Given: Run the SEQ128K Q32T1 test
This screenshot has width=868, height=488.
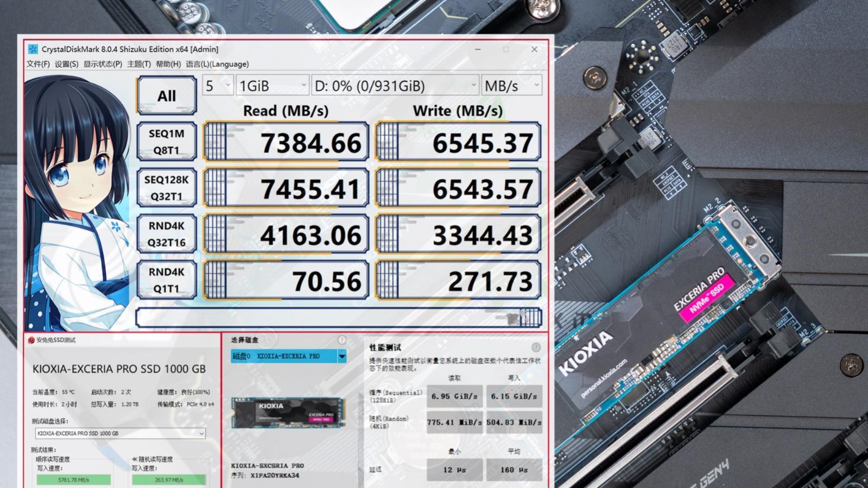Looking at the screenshot, I should click(x=167, y=188).
